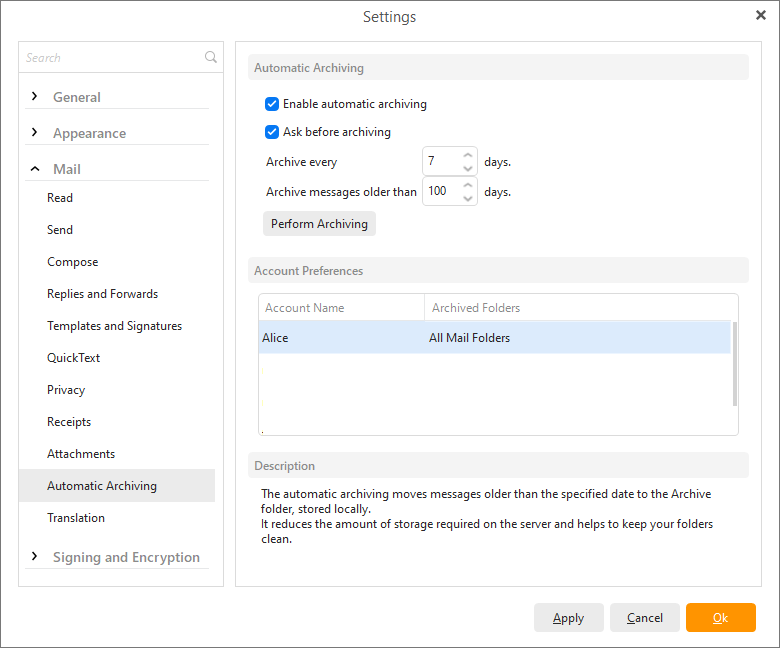The image size is (780, 648).
Task: Collapse the Mail section
Action: [35, 169]
